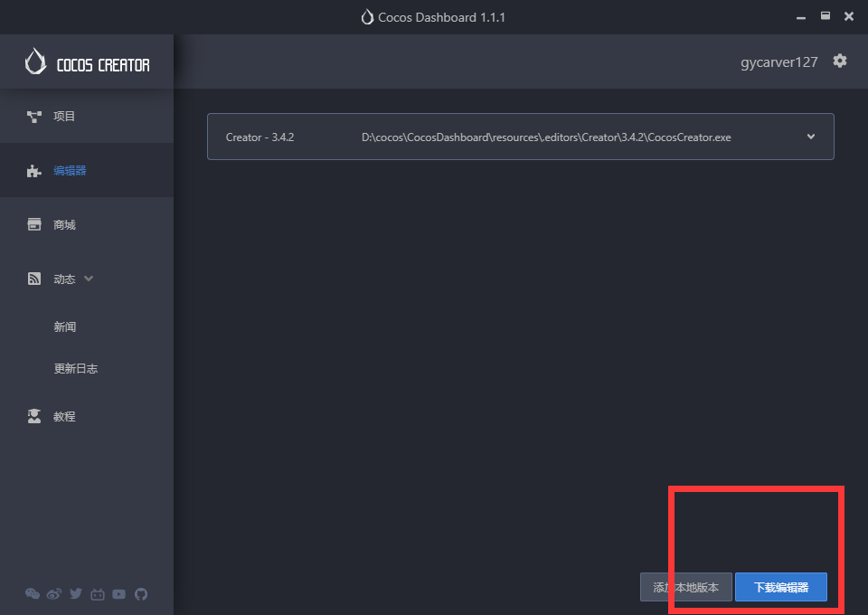868x615 pixels.
Task: Click the title bar Cocos flame icon
Action: tap(367, 17)
